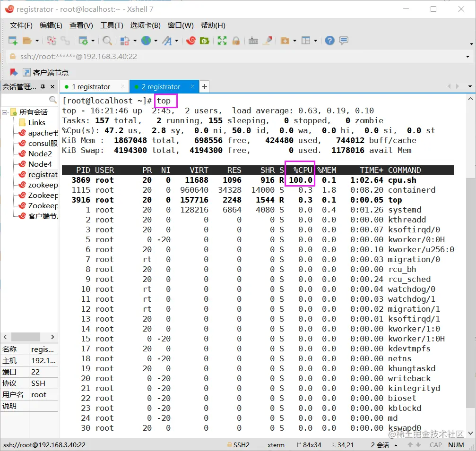This screenshot has width=476, height=451.
Task: Close the session manager panel
Action: click(x=52, y=87)
